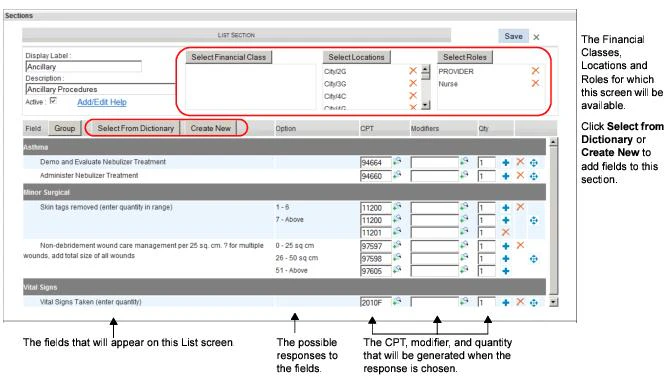Screen dimensions: 671x382
Task: Open CPT lookup beside code 11201
Action: click(398, 231)
